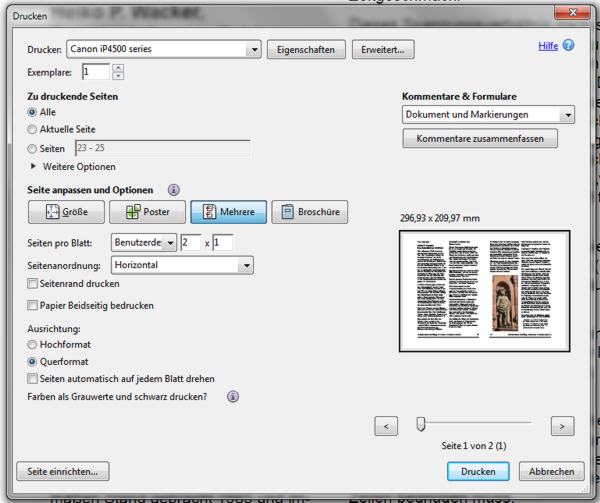
Task: Select Hochformat orientation
Action: coord(33,344)
